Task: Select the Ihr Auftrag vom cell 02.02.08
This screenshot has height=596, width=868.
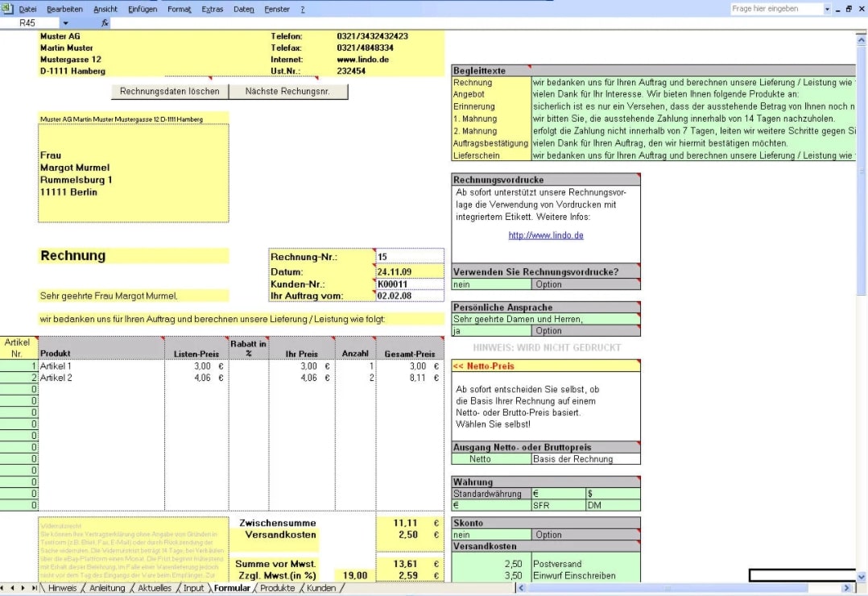Action: coord(410,296)
